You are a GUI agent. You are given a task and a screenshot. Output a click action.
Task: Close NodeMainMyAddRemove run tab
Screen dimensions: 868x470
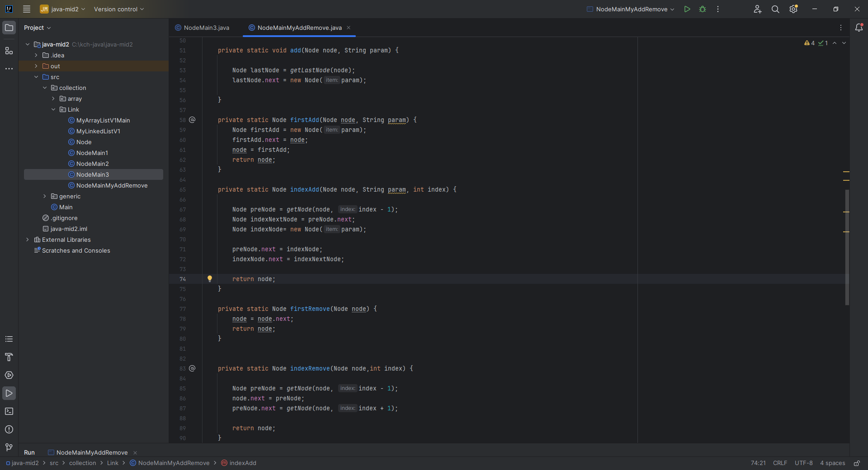pyautogui.click(x=135, y=452)
